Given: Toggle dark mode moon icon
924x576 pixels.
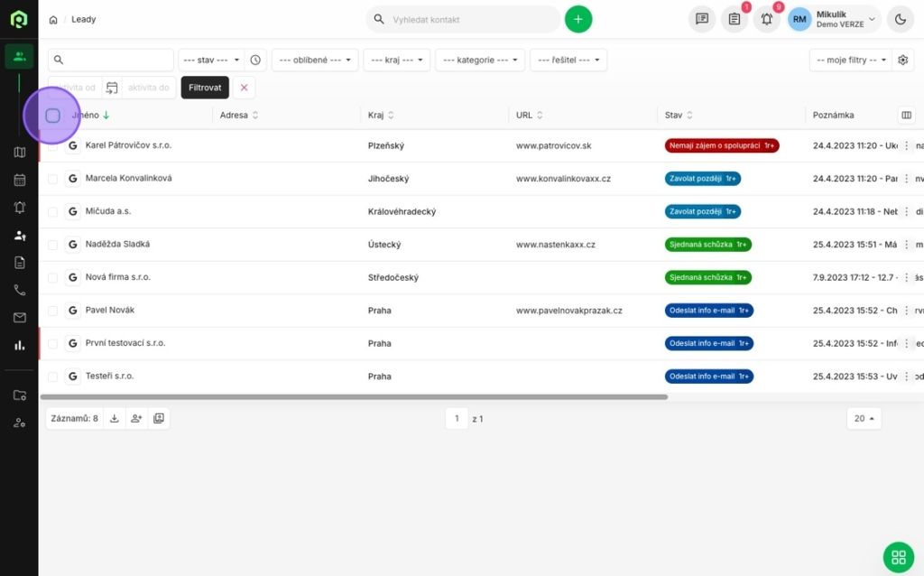Looking at the screenshot, I should [x=901, y=19].
